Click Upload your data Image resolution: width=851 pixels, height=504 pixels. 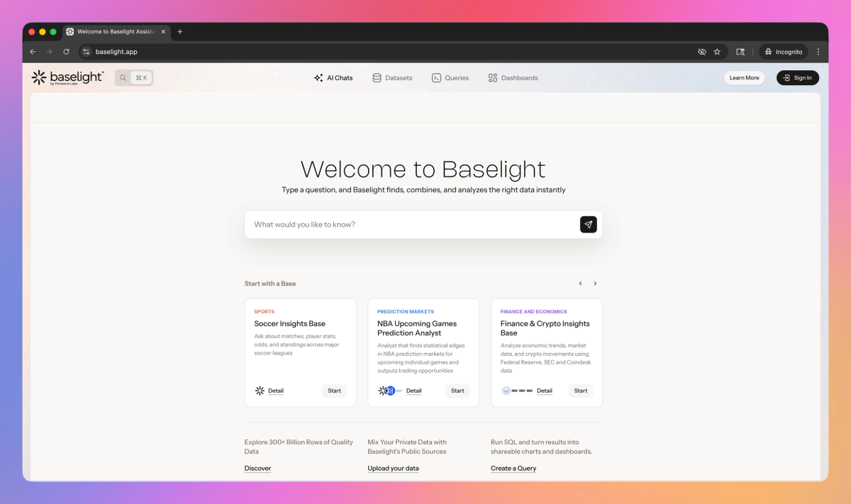[x=393, y=468]
